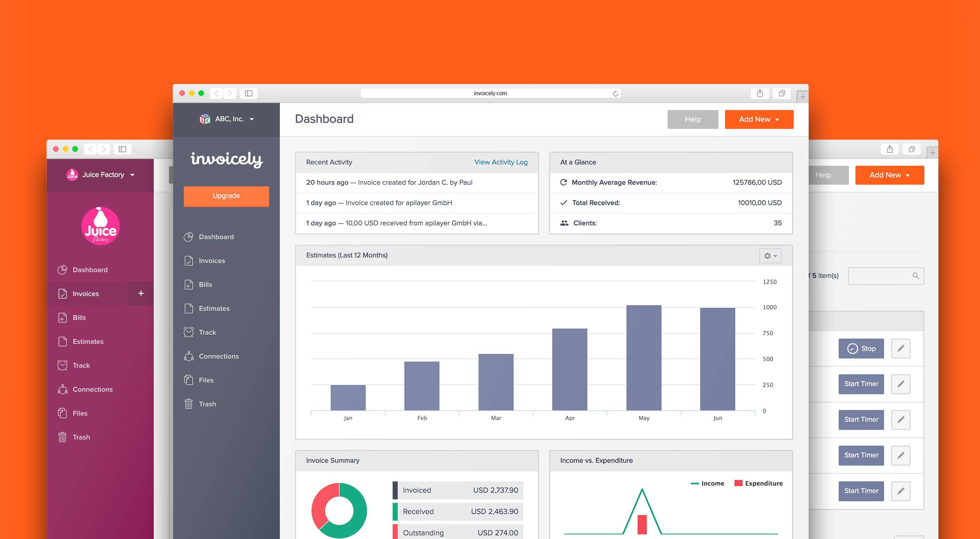This screenshot has width=980, height=539.
Task: Click the May bar in estimates chart
Action: coord(644,357)
